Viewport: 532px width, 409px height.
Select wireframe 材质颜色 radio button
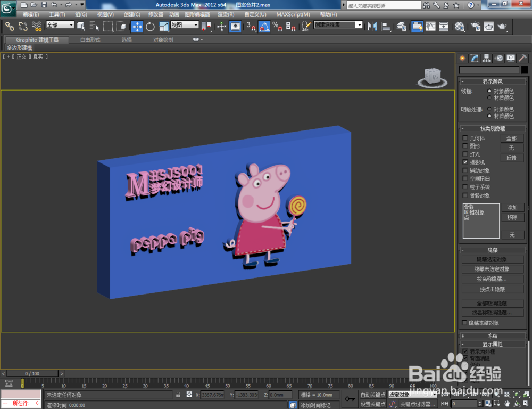point(489,97)
